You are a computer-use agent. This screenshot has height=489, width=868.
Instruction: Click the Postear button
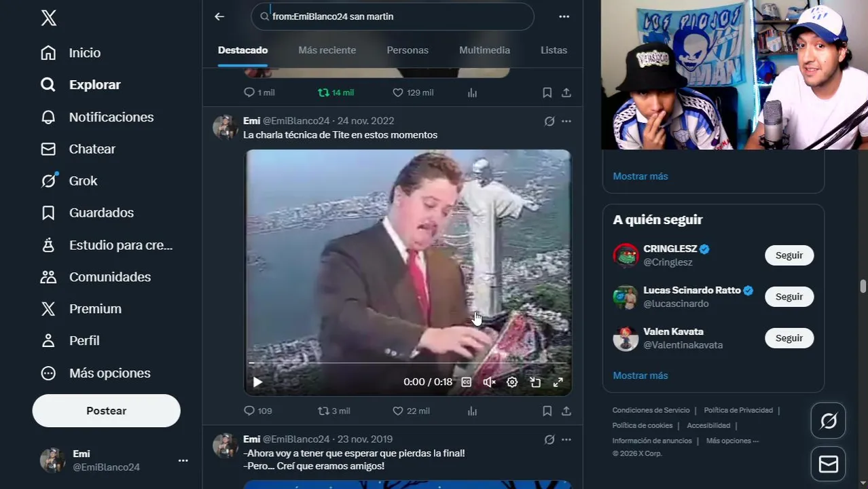tap(107, 411)
